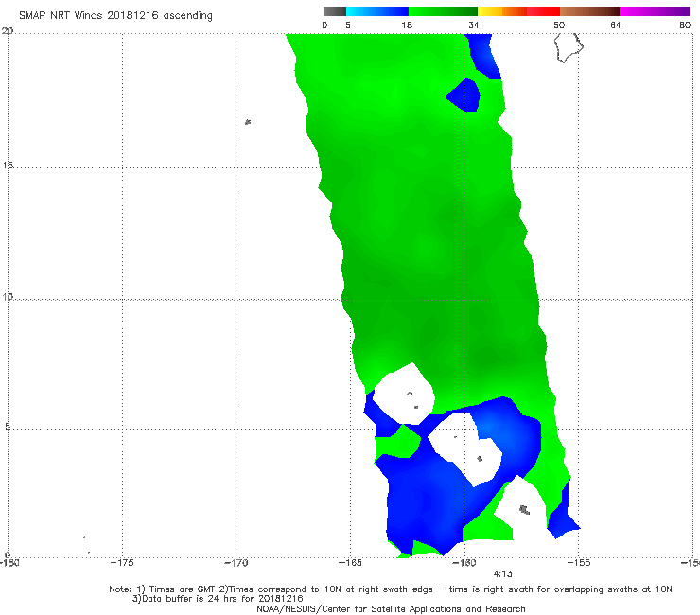Click the colorbar label '80'

point(685,25)
